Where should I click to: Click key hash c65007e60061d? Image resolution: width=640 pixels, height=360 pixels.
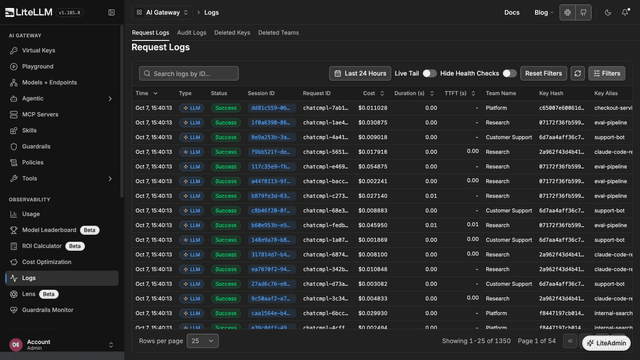tap(562, 108)
